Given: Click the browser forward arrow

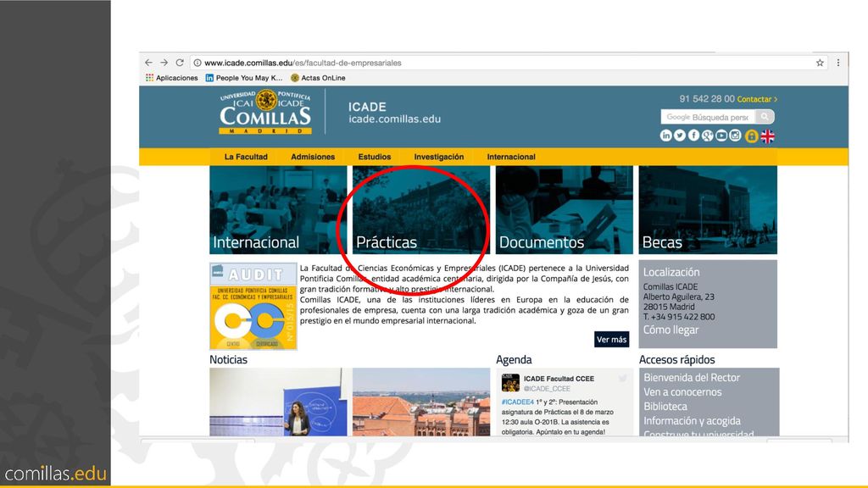Looking at the screenshot, I should tap(164, 63).
